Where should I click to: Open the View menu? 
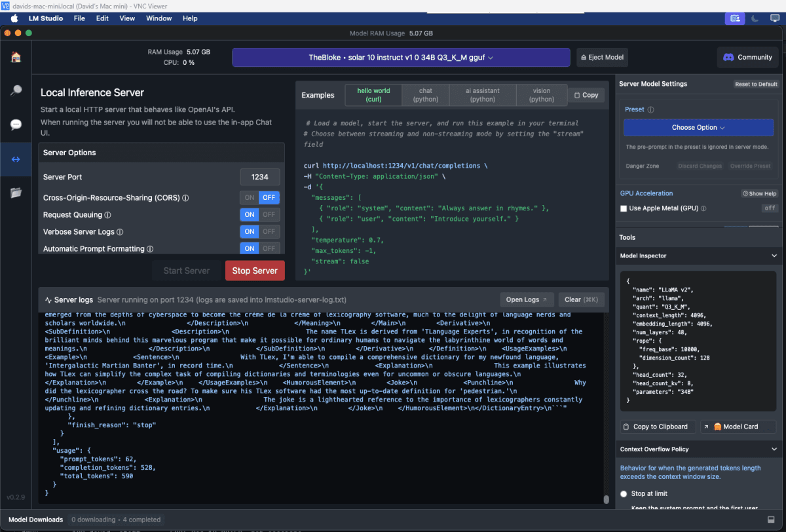(127, 18)
